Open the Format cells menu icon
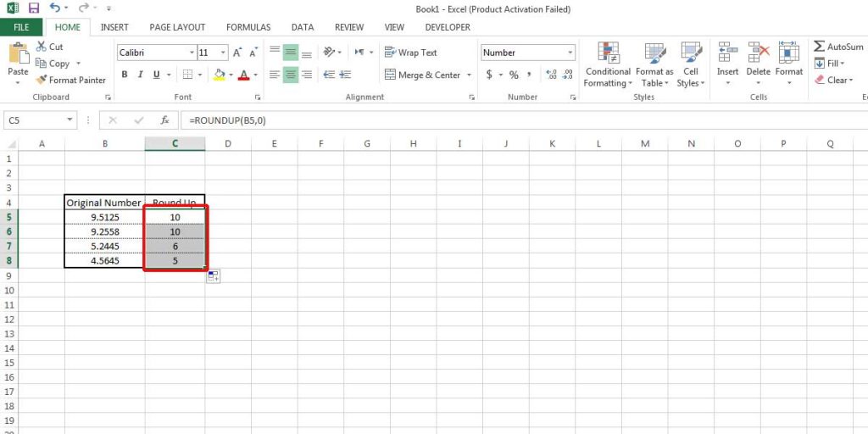868x434 pixels. pyautogui.click(x=789, y=53)
